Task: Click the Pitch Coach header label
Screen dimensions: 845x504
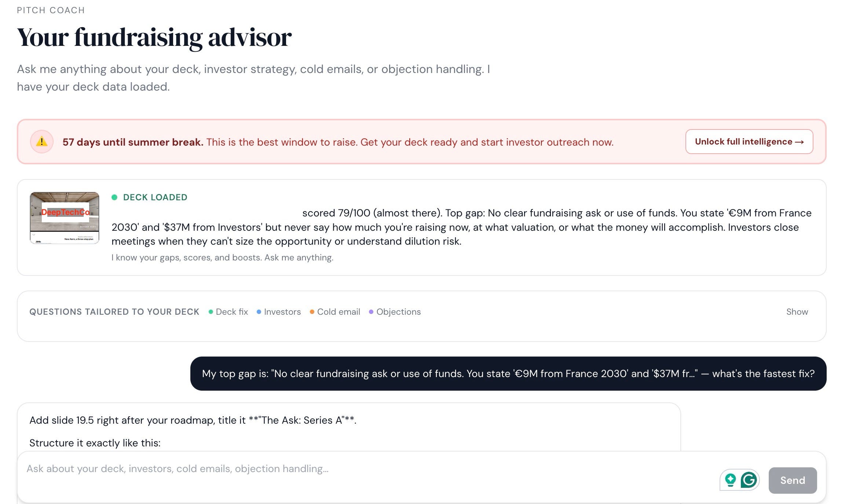Action: [51, 10]
